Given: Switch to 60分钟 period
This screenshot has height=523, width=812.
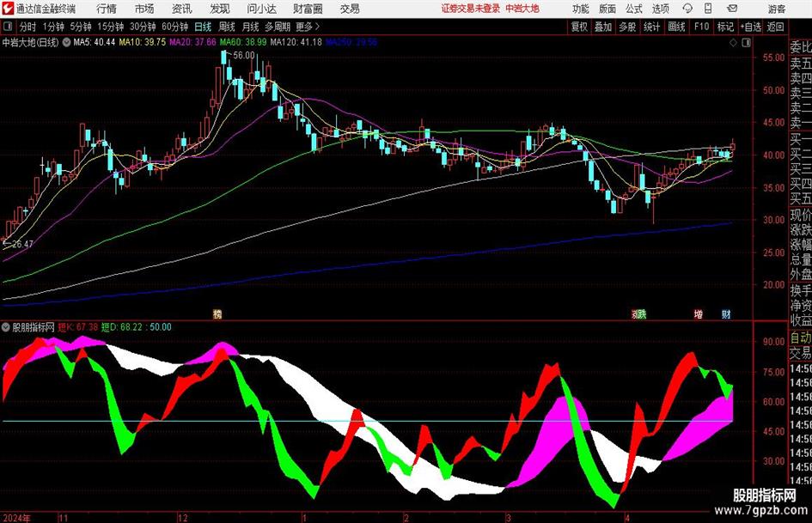Looking at the screenshot, I should [x=175, y=27].
